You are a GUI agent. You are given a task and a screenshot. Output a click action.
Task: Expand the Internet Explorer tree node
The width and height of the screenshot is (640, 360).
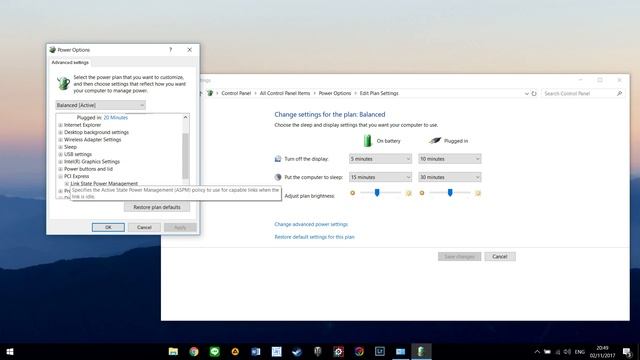pos(60,125)
